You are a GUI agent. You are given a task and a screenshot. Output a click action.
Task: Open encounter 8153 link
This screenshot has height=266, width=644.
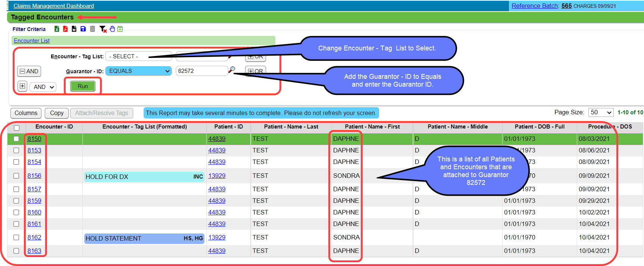[34, 150]
